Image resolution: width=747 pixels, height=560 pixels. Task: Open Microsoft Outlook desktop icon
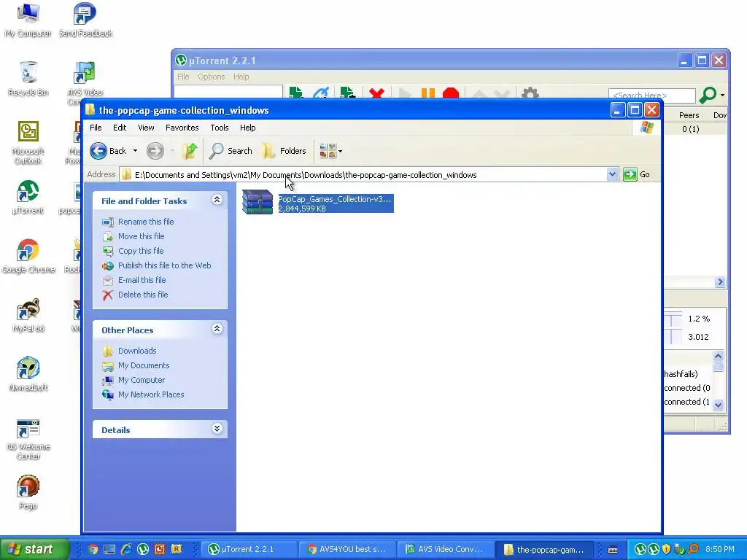coord(28,142)
